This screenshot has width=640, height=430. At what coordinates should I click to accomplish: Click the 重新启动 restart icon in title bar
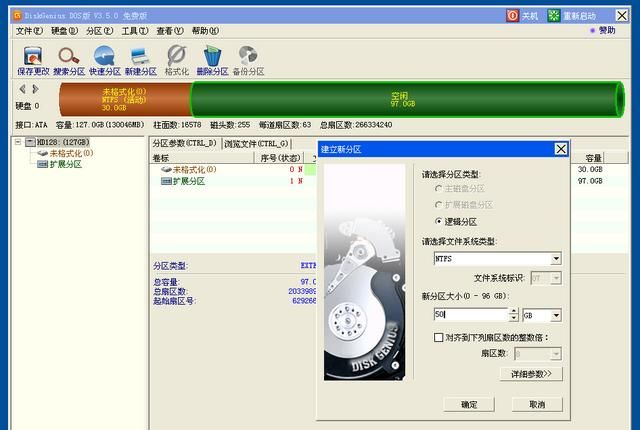pyautogui.click(x=553, y=16)
